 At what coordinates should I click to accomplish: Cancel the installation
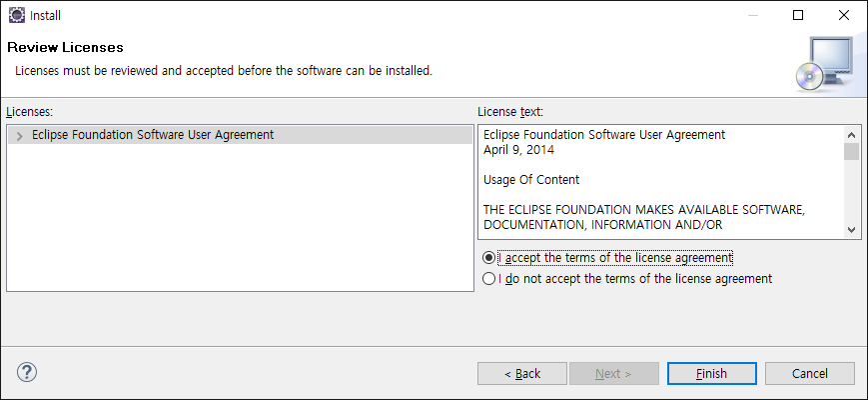click(x=810, y=373)
